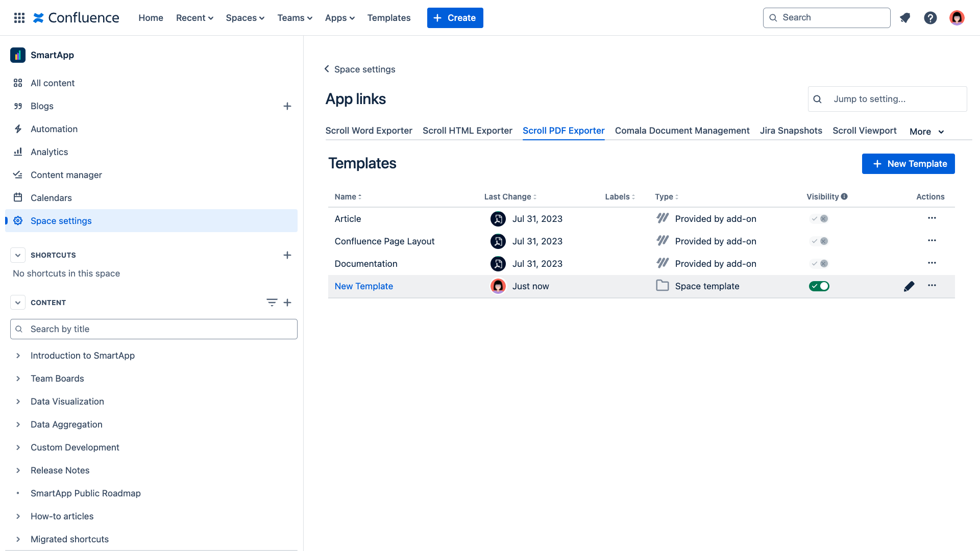Click the three-dots actions icon for New Template
The height and width of the screenshot is (551, 980).
(932, 285)
